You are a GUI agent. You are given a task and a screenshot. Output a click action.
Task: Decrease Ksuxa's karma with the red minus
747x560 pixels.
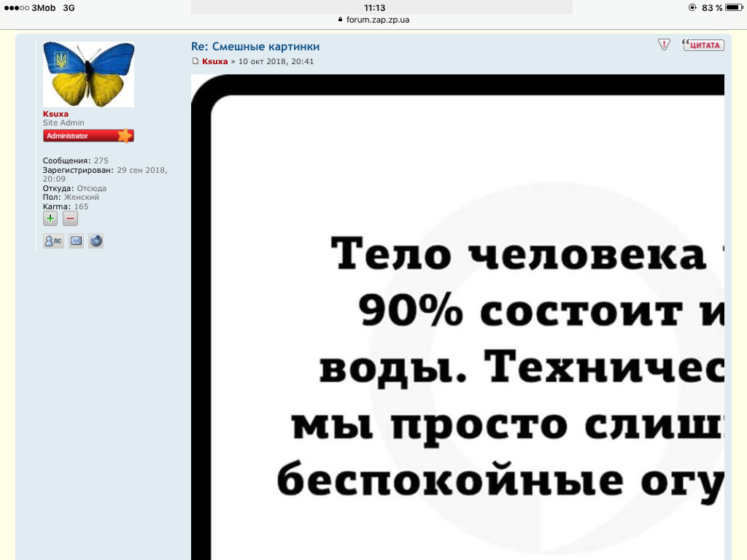pos(70,219)
